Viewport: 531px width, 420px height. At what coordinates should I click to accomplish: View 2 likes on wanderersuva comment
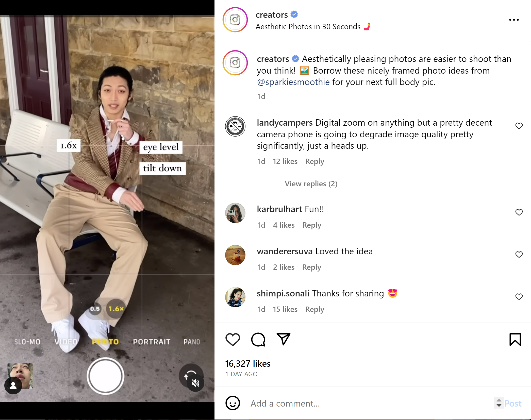284,267
